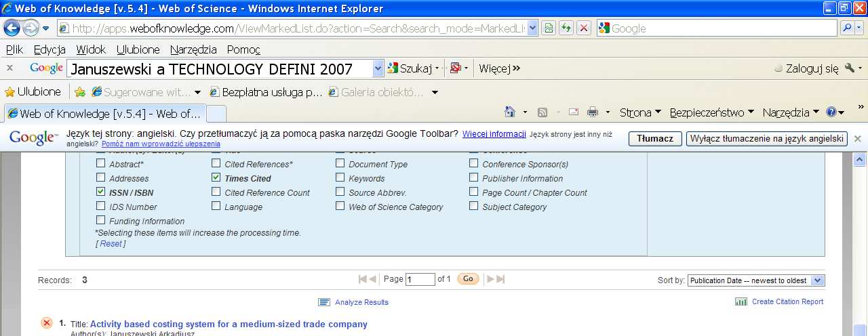Image resolution: width=868 pixels, height=336 pixels.
Task: Refresh the page with the green arrows icon
Action: tap(566, 28)
